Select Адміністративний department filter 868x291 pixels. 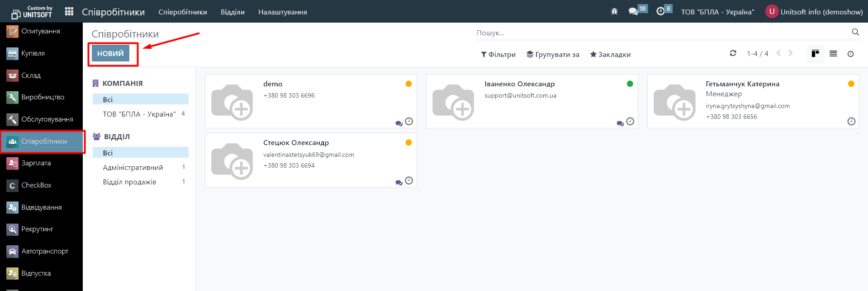[x=133, y=168]
